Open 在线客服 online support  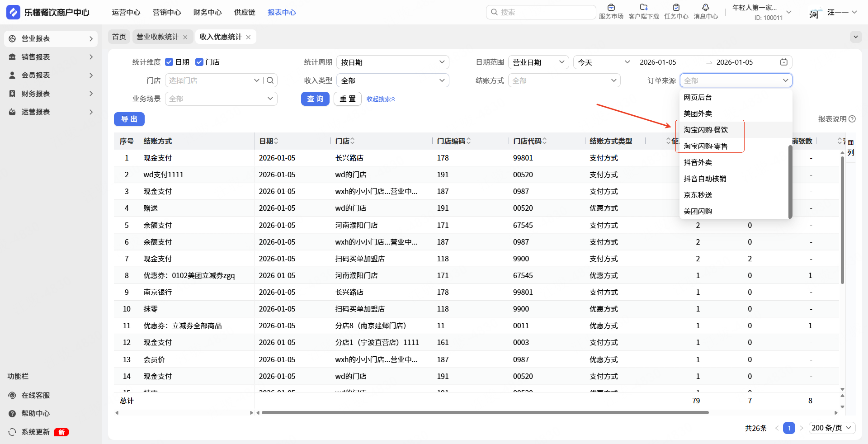click(35, 395)
